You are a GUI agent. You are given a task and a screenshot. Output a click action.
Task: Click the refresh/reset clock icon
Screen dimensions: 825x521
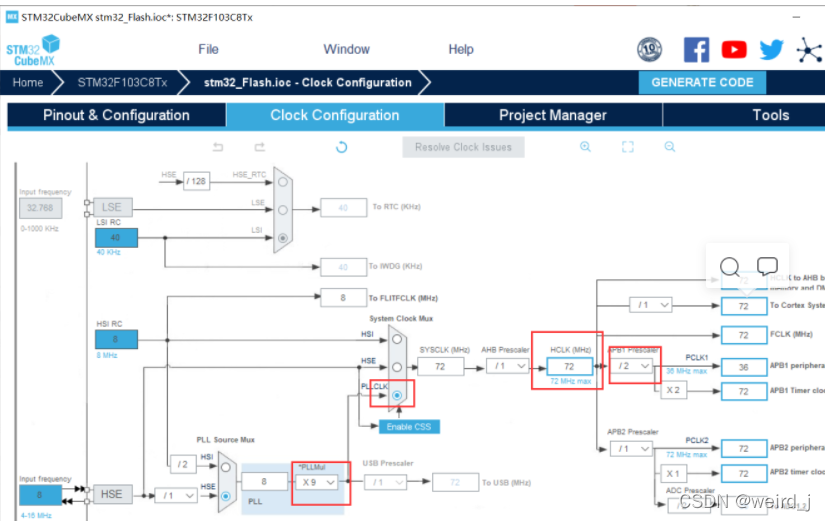pyautogui.click(x=341, y=147)
